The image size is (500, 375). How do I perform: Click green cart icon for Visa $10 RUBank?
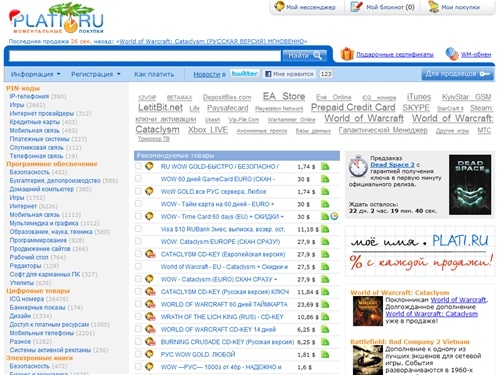(325, 229)
